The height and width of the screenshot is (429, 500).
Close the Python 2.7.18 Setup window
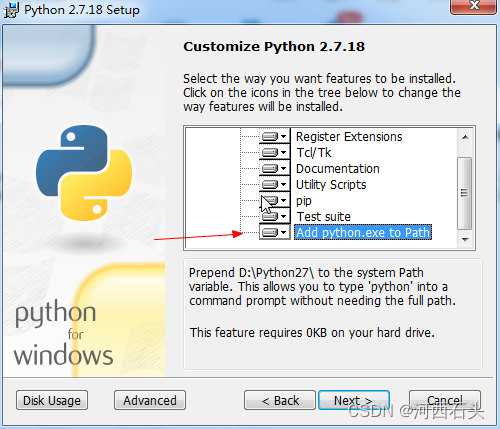[473, 7]
